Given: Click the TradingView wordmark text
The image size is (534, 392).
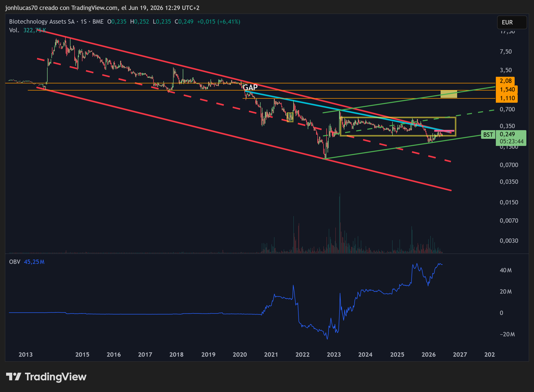Looking at the screenshot, I should coord(56,377).
